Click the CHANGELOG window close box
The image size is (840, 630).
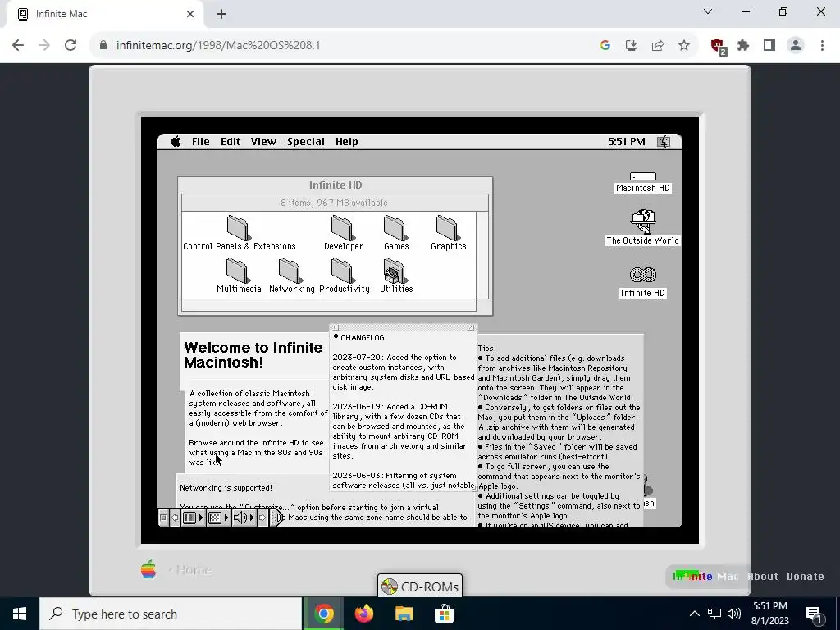(336, 327)
